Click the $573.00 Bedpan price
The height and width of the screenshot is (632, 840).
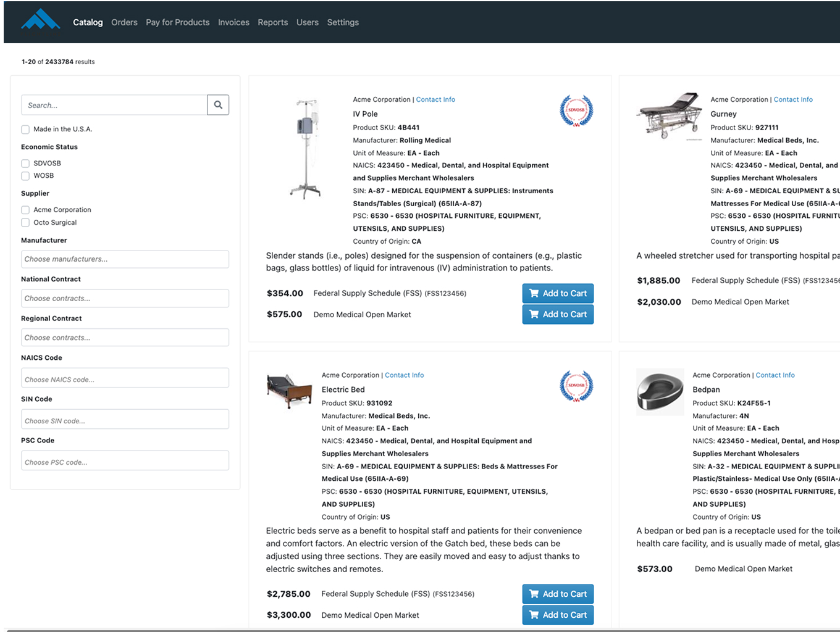(x=655, y=569)
